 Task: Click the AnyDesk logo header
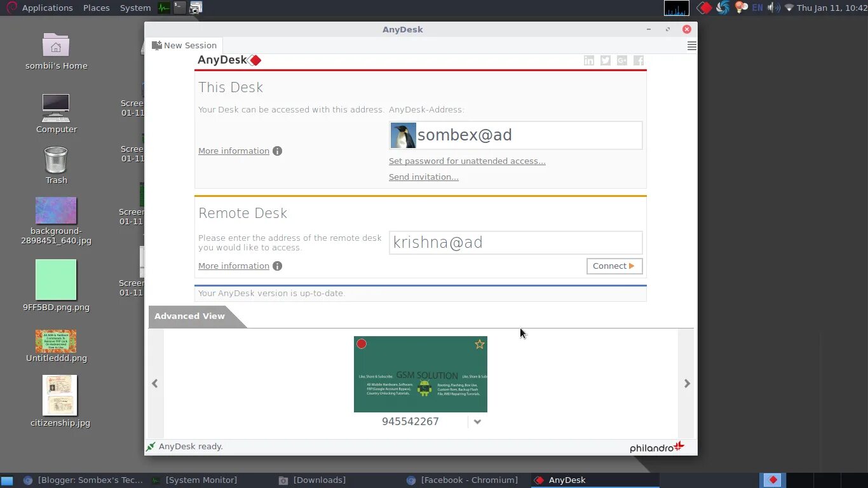coord(229,60)
